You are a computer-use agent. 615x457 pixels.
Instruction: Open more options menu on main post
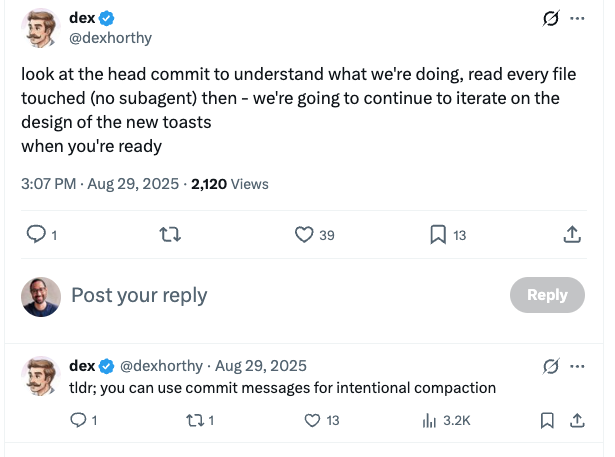pyautogui.click(x=577, y=18)
